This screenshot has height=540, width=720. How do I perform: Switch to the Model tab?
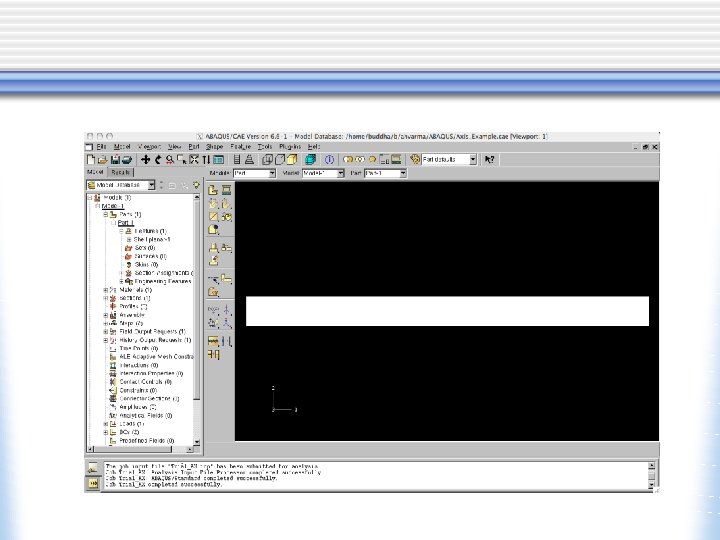[96, 172]
